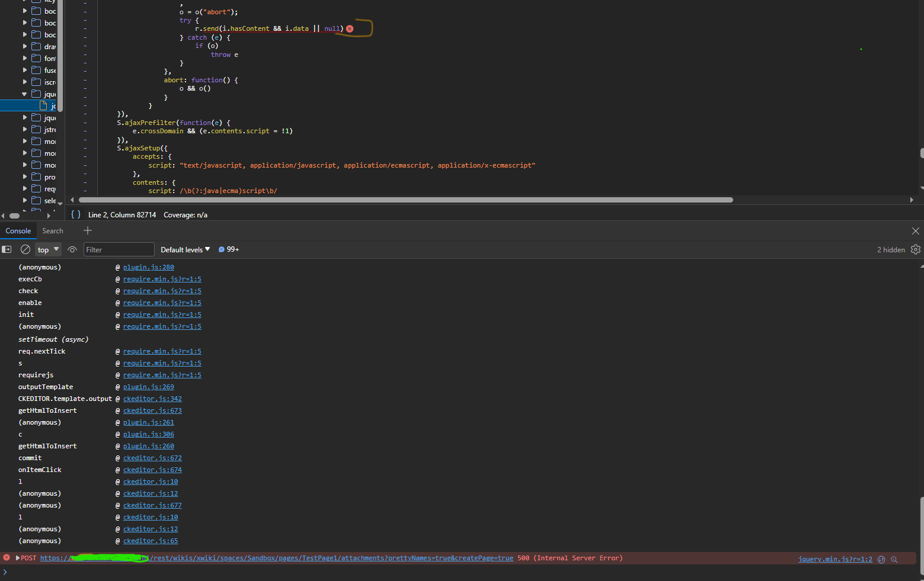Click the code scrollbar left arrow
This screenshot has height=581, width=924.
point(72,200)
